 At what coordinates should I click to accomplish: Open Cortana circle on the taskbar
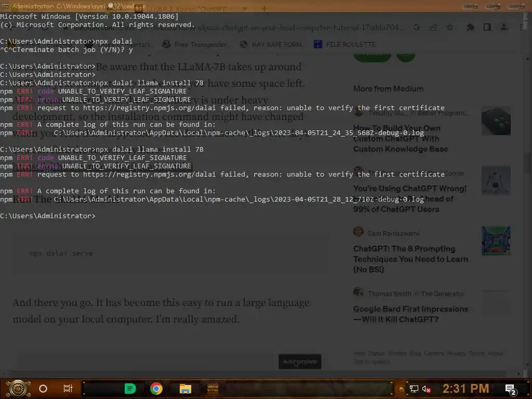(43, 389)
